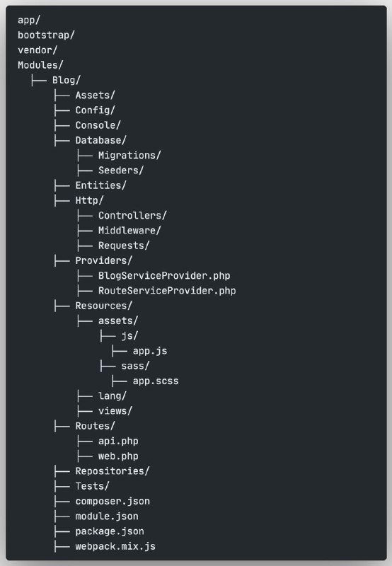The width and height of the screenshot is (392, 566).
Task: Select RouteServiceProvider.php file entry
Action: tap(167, 291)
